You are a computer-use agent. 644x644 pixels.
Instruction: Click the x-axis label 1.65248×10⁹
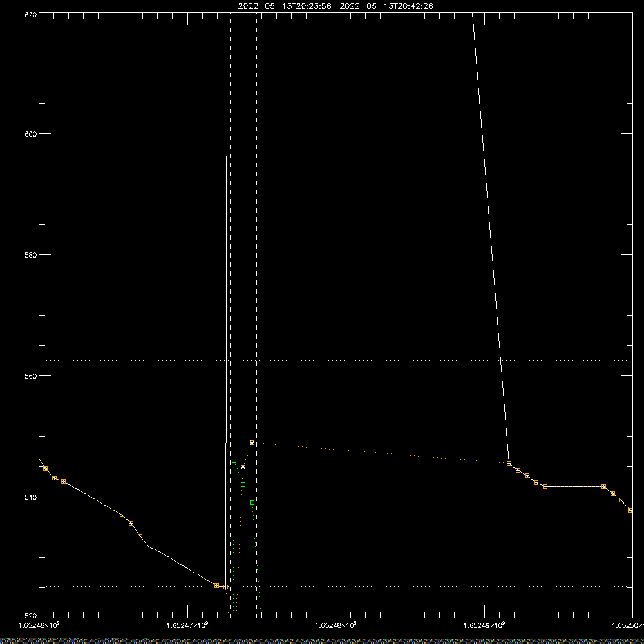click(336, 625)
